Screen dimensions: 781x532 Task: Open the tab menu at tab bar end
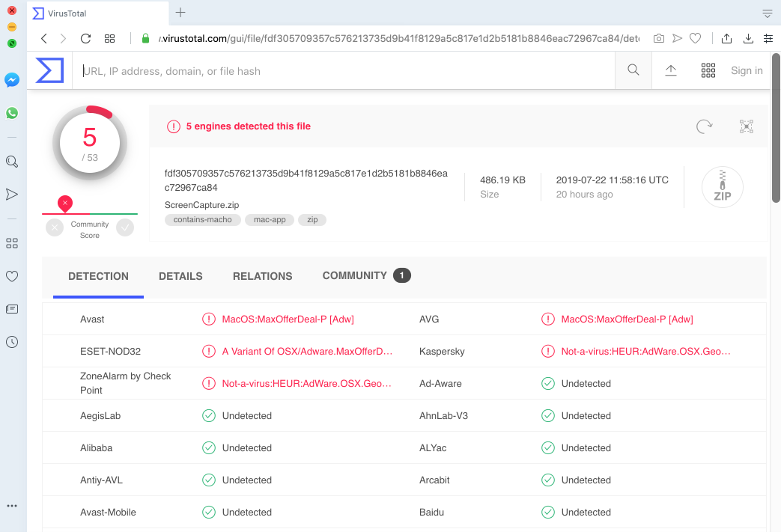[x=767, y=13]
